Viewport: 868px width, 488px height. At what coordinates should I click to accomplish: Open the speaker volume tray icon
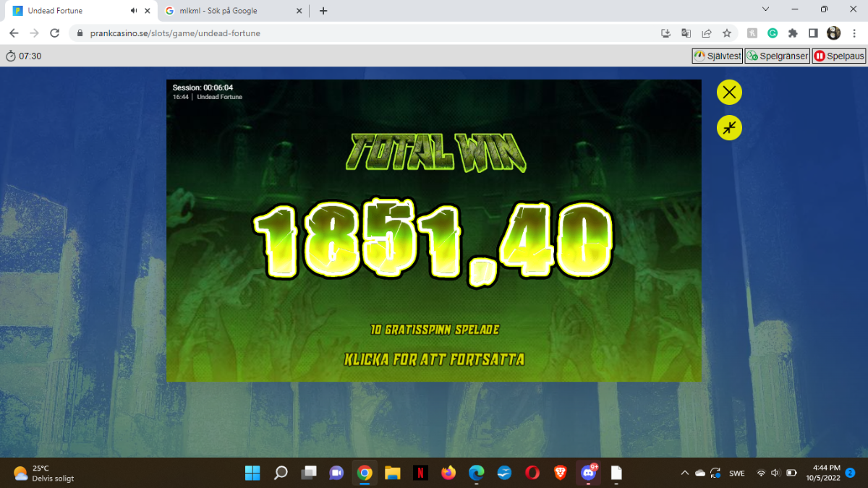[x=775, y=473]
